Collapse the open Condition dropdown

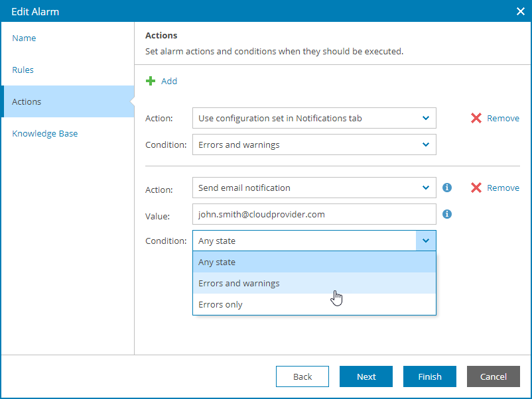click(425, 240)
